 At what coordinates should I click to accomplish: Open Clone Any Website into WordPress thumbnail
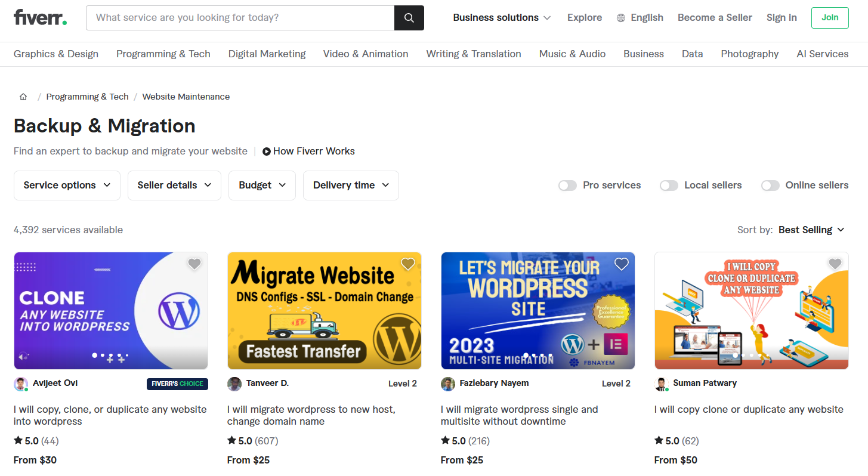click(x=111, y=311)
